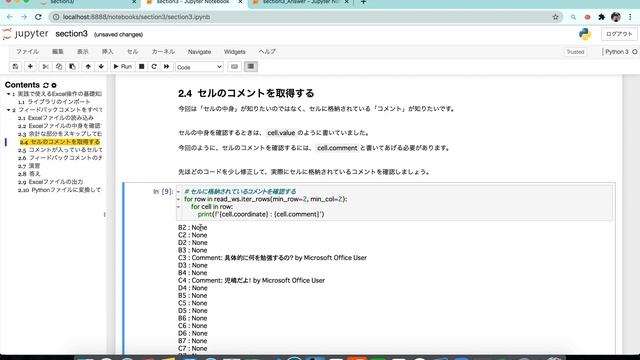Open the 挿入 menu

pyautogui.click(x=107, y=52)
